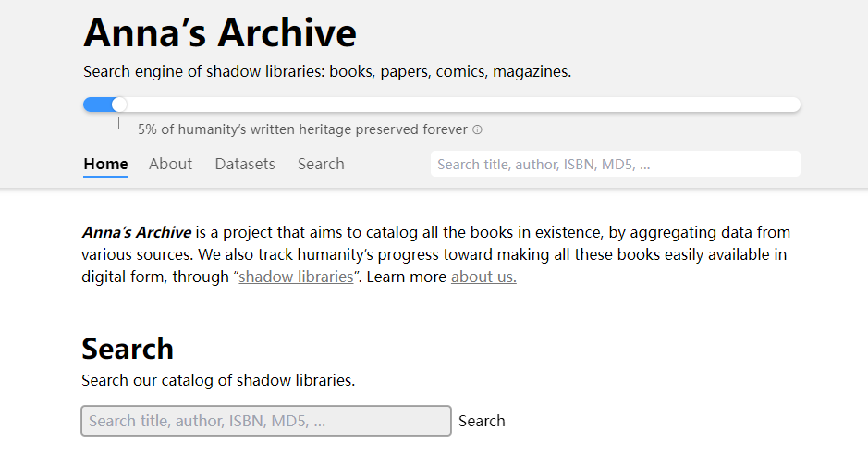868x455 pixels.
Task: Select the Home navigation tab
Action: pos(105,164)
